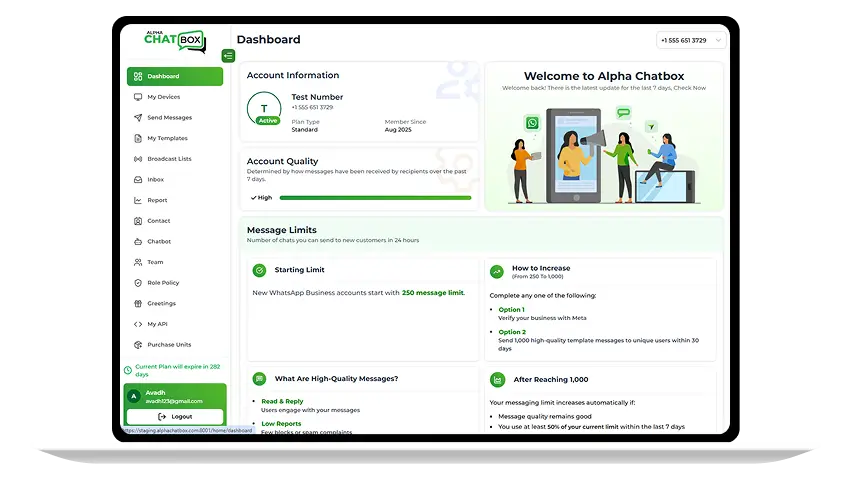Click the Avadh user profile card

(x=175, y=396)
